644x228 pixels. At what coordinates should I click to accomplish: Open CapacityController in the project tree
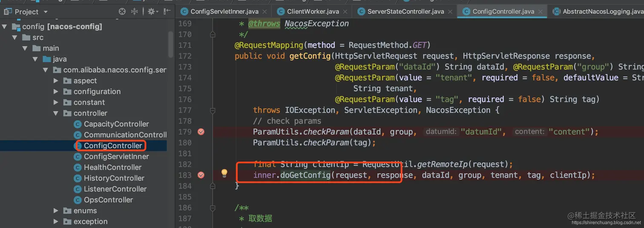click(116, 124)
